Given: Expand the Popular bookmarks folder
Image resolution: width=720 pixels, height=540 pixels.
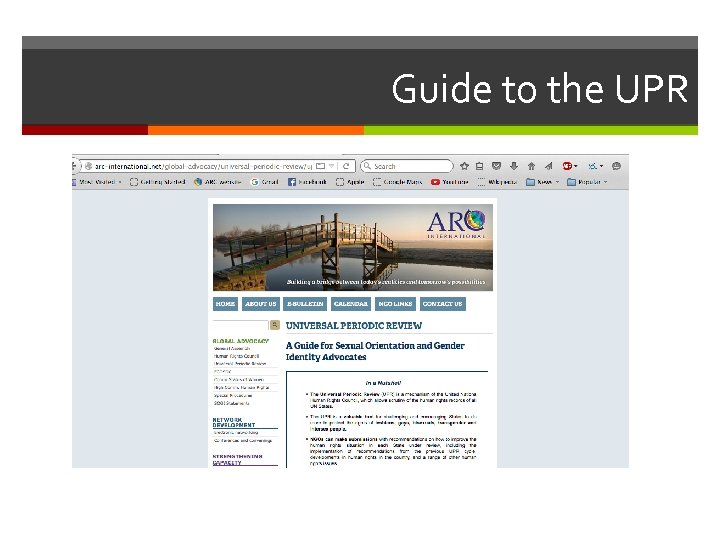Looking at the screenshot, I should point(587,182).
